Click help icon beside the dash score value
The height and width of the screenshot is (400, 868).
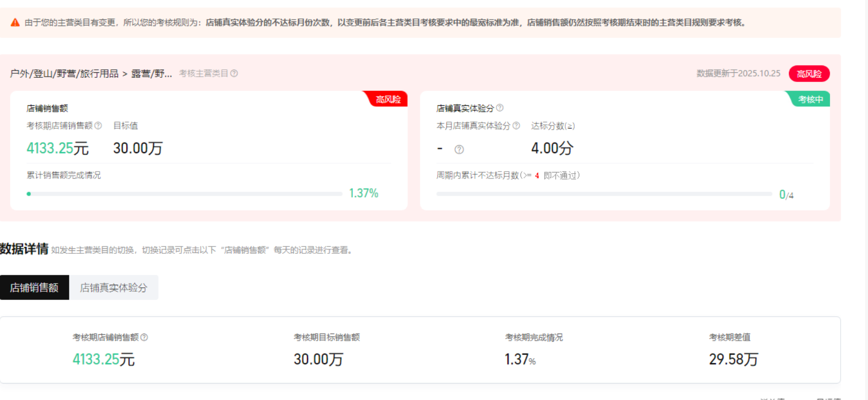tap(459, 149)
